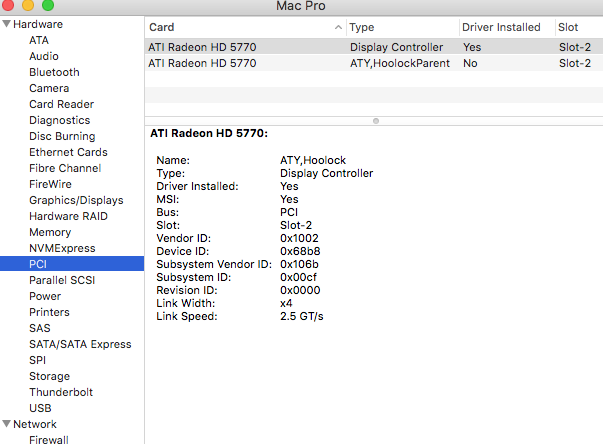Click the highlighted PCI sidebar item

tap(72, 264)
